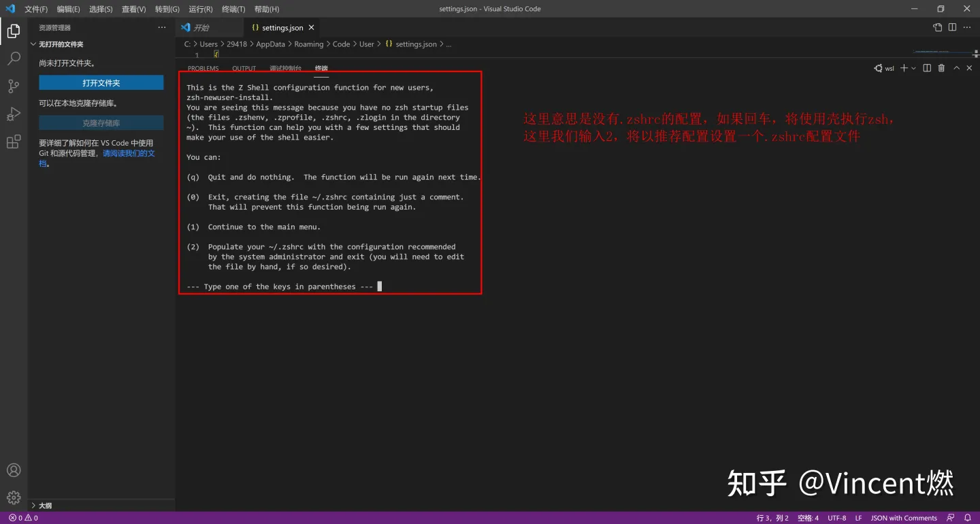Click 'User' in the breadcrumb path
Image resolution: width=980 pixels, height=524 pixels.
tap(366, 44)
